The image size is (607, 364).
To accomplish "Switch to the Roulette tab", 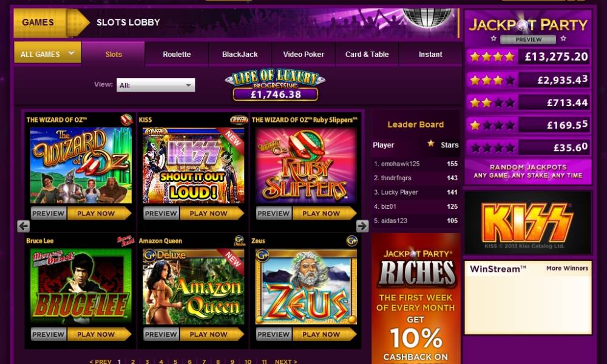I will [x=177, y=55].
